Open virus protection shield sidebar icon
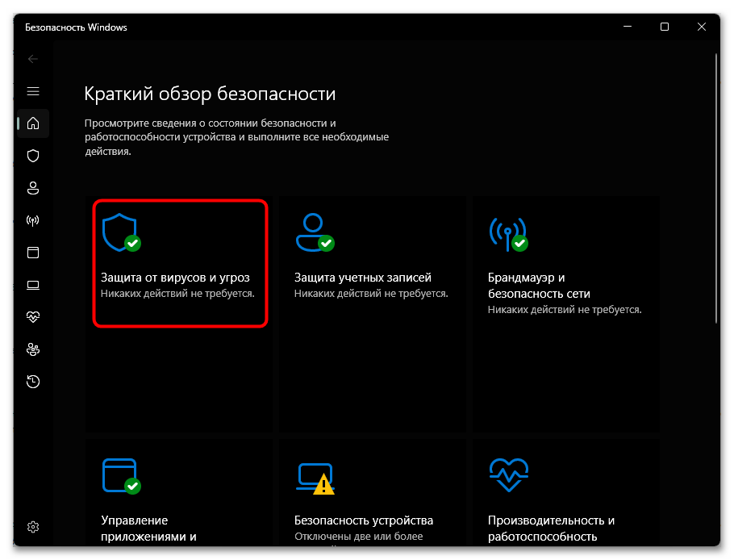The width and height of the screenshot is (734, 560). point(33,156)
